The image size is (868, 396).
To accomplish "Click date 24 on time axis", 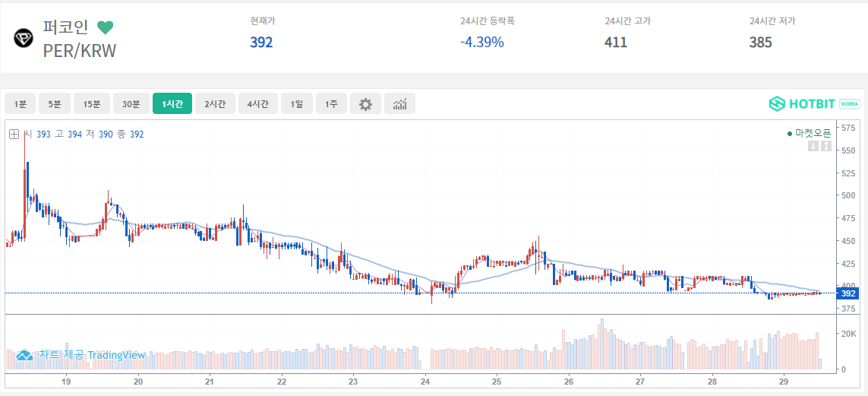I will 425,382.
